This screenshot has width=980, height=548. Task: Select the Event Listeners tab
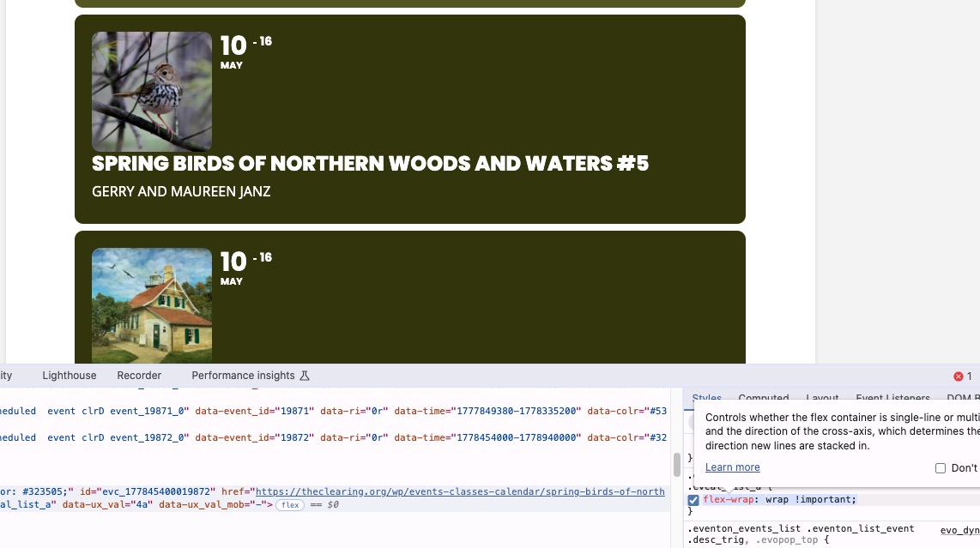892,398
